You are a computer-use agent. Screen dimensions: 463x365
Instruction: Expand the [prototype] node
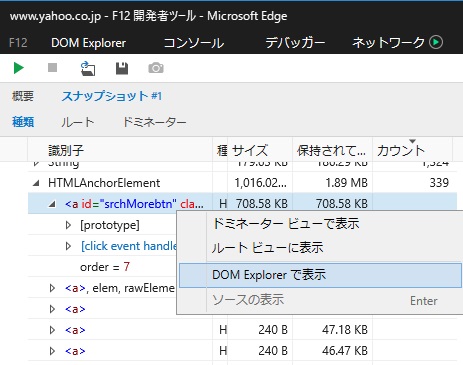pos(68,225)
